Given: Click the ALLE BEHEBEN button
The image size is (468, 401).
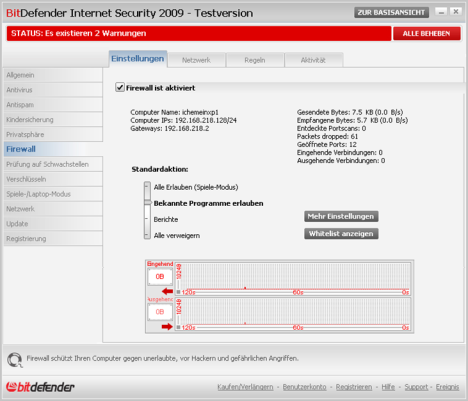Looking at the screenshot, I should click(427, 34).
